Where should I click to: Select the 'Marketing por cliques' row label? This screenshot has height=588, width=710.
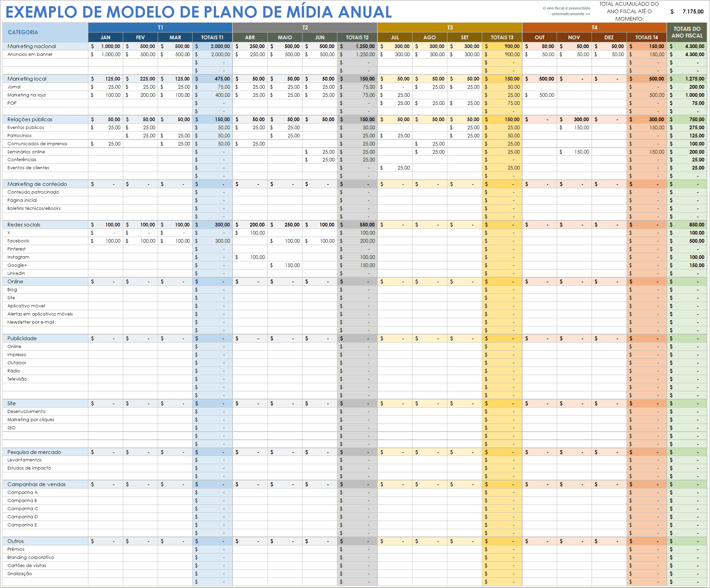(31, 419)
